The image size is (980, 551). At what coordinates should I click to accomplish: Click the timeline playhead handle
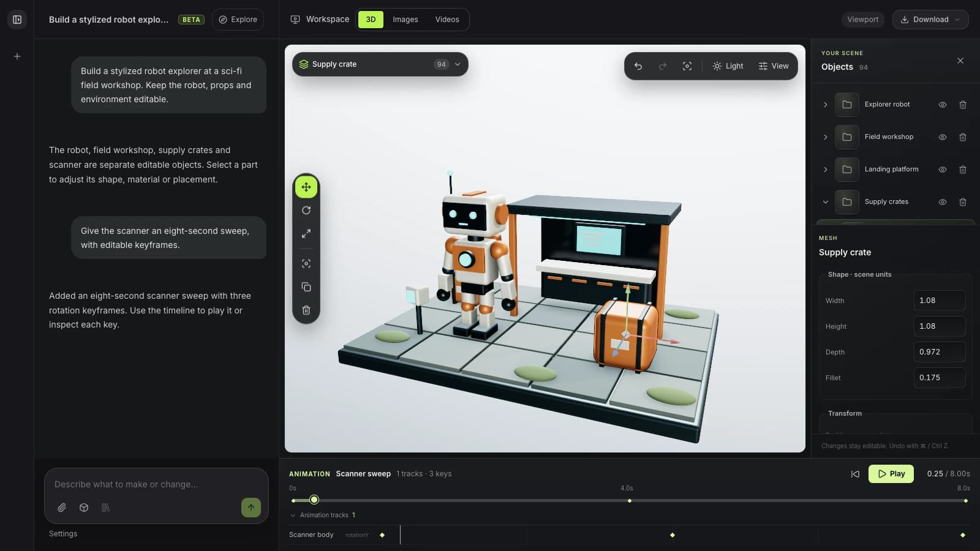tap(314, 500)
